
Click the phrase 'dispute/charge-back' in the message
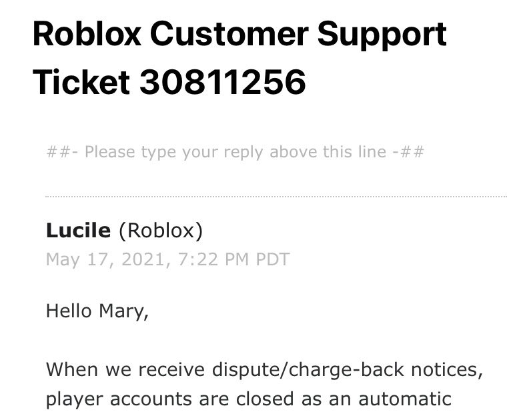[x=308, y=370]
